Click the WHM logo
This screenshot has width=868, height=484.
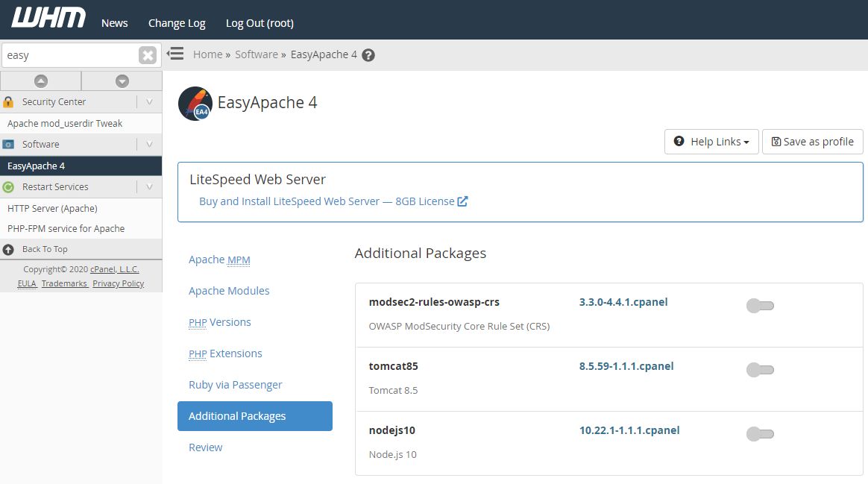coord(48,18)
